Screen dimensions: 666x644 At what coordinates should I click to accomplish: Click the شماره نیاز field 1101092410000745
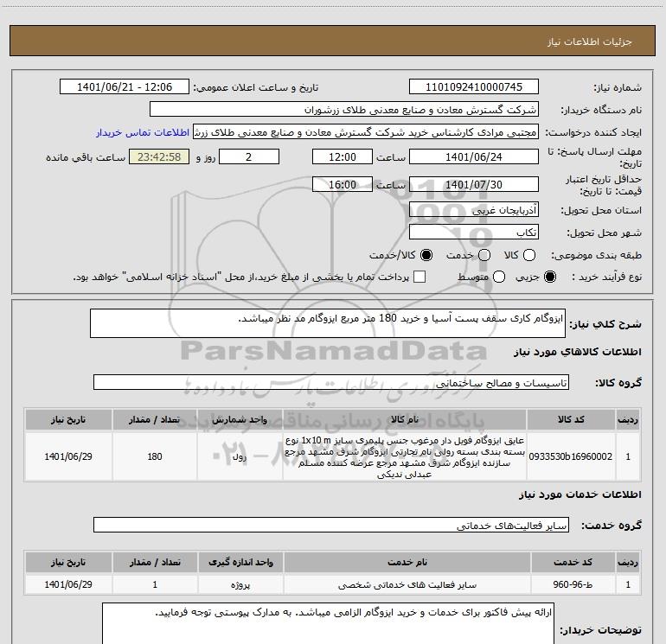[474, 87]
